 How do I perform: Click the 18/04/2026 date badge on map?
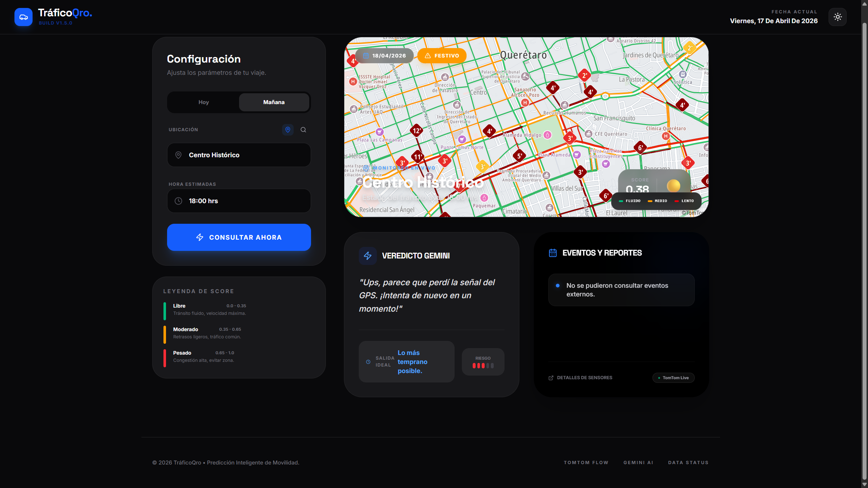[x=384, y=56]
